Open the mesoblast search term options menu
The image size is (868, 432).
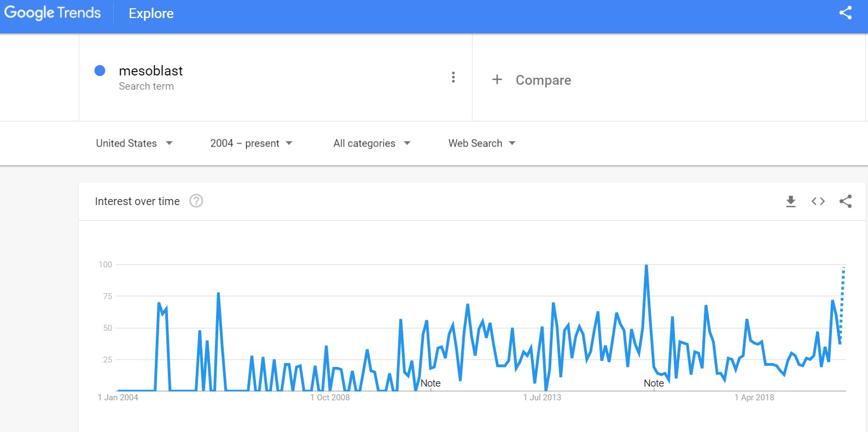pos(453,77)
